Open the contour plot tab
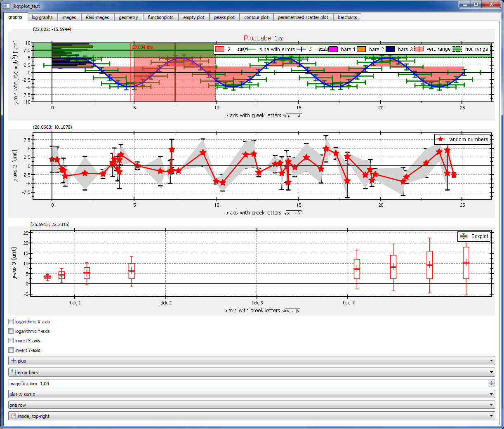Screen dimensions: 504x429 (256, 17)
